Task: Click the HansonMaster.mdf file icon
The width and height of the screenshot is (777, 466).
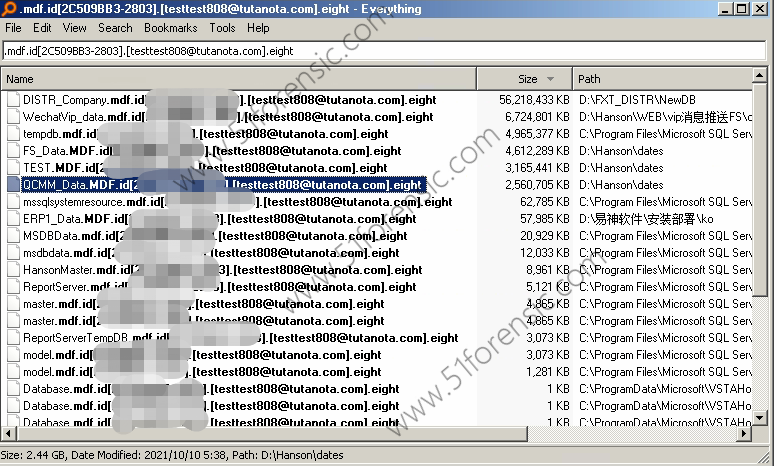Action: pyautogui.click(x=13, y=270)
